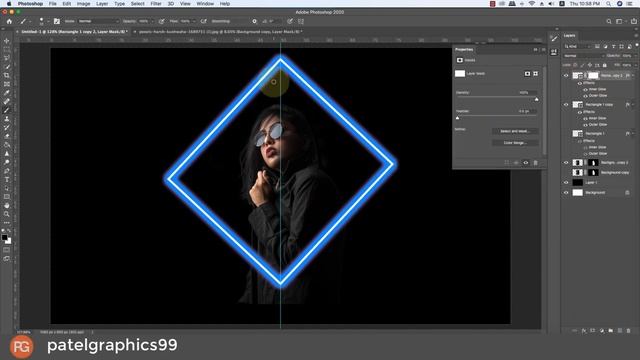Create a new group with the folder icon
The height and width of the screenshot is (360, 640).
(611, 331)
